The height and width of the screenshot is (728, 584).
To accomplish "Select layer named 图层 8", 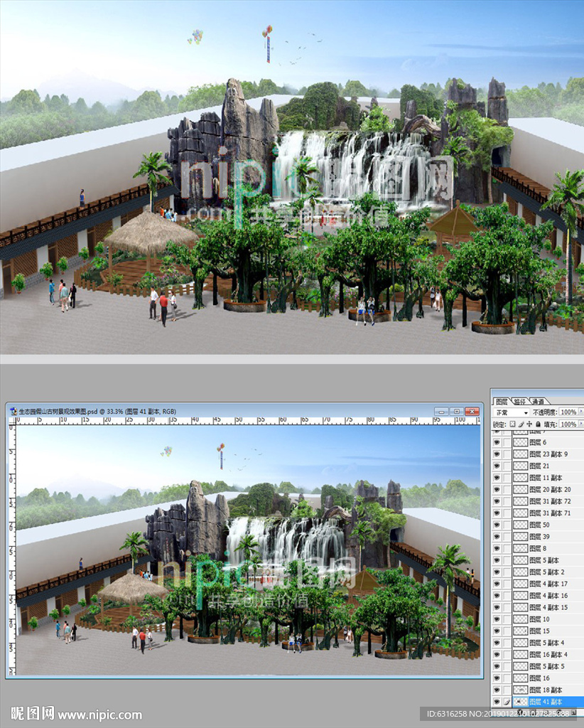I will (x=538, y=548).
